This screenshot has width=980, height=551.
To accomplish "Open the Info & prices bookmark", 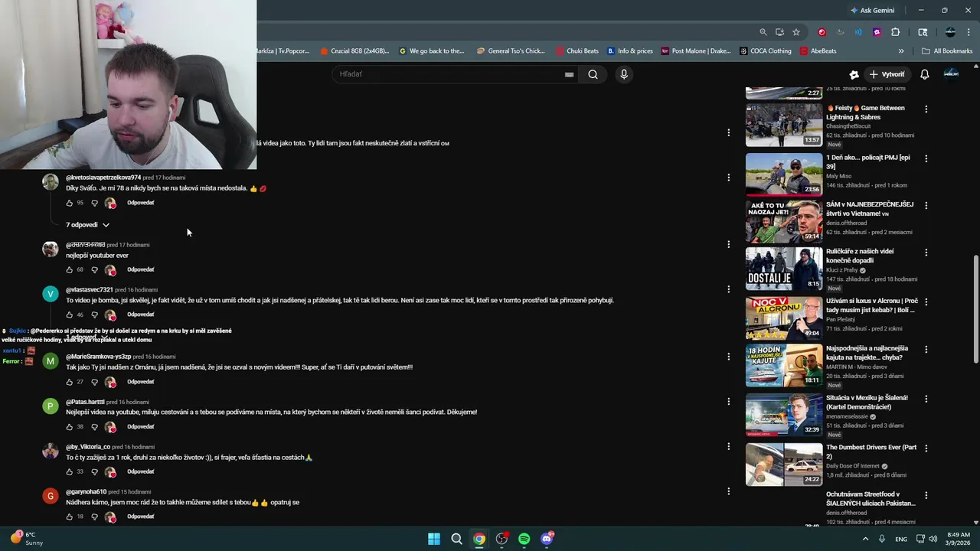I will [630, 51].
